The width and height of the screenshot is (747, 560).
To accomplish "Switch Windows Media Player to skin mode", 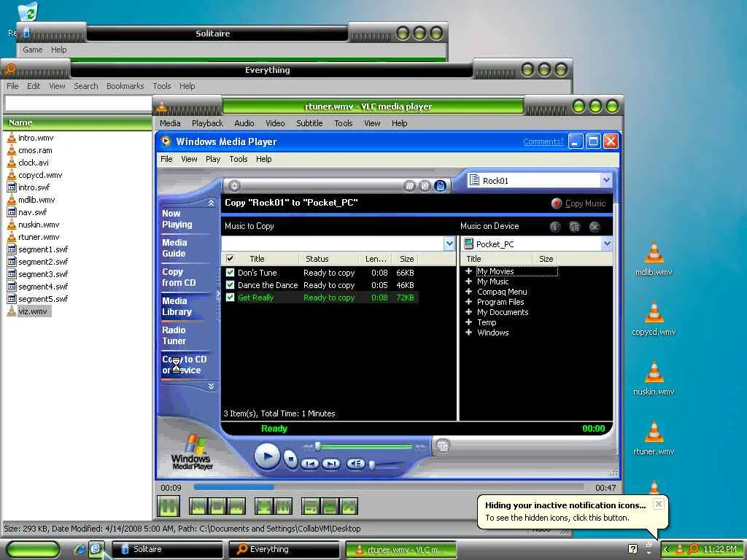I will (x=443, y=446).
